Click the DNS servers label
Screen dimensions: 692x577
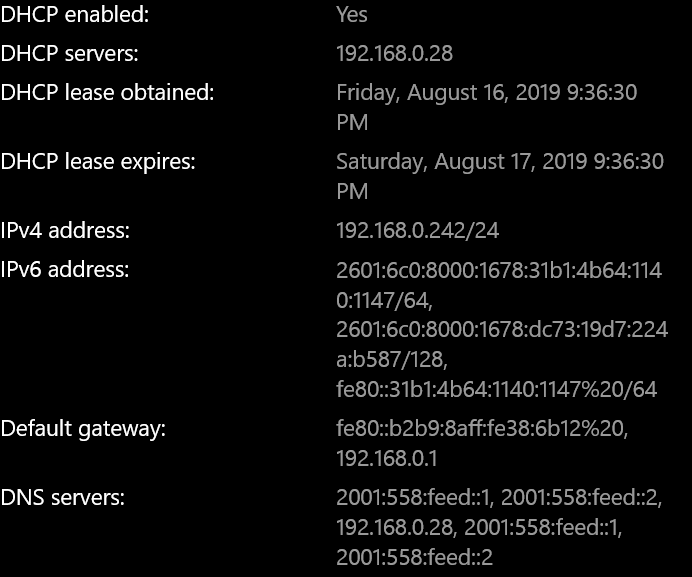click(63, 498)
